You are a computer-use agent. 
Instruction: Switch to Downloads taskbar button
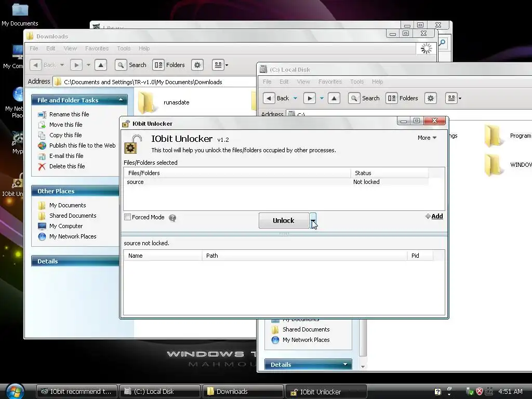tap(243, 392)
